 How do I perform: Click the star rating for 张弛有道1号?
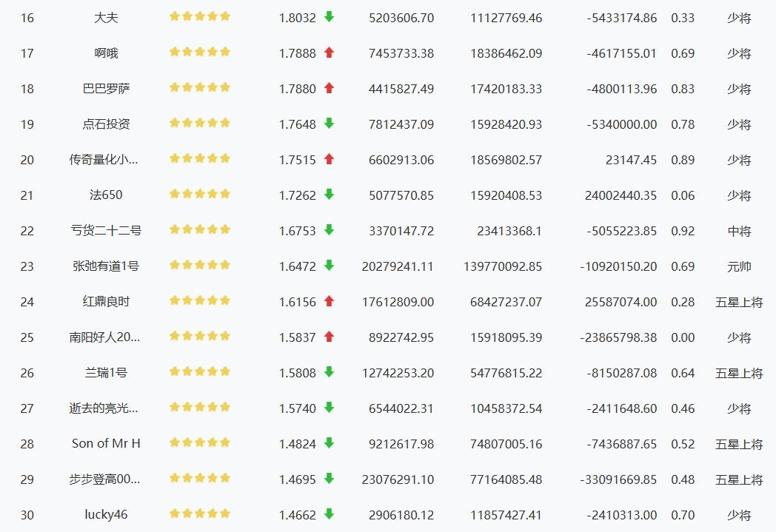coord(200,265)
